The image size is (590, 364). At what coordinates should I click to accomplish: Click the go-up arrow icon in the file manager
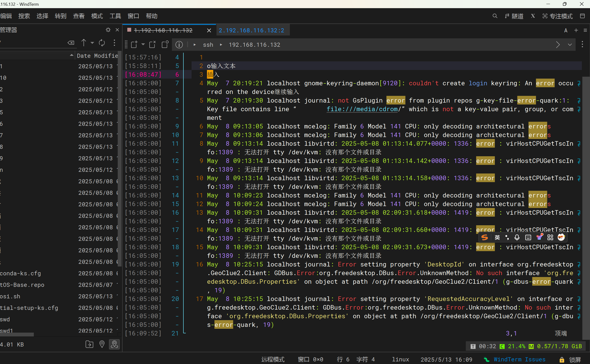[x=84, y=43]
